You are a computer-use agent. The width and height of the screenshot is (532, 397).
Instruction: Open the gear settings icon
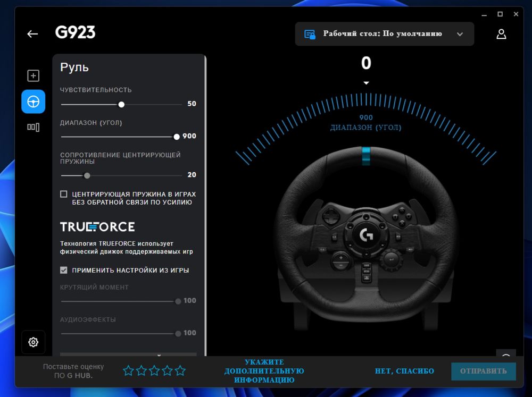(x=33, y=342)
